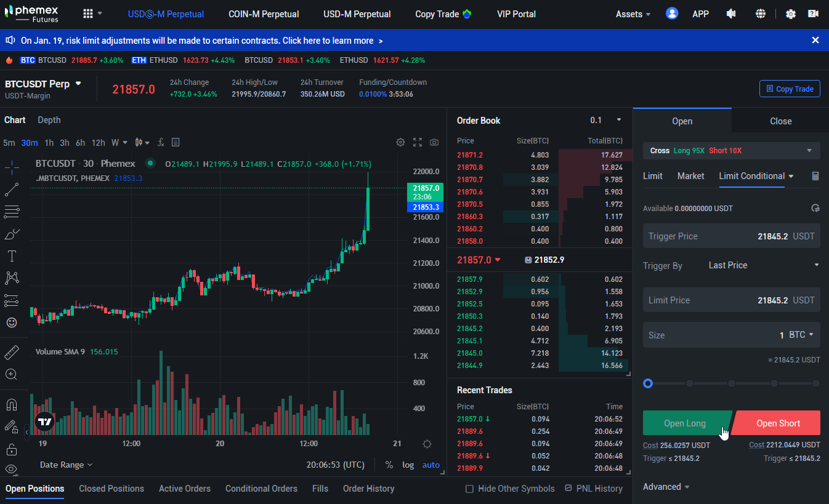829x504 pixels.
Task: Toggle hide all drawings eye icon
Action: pos(12,469)
